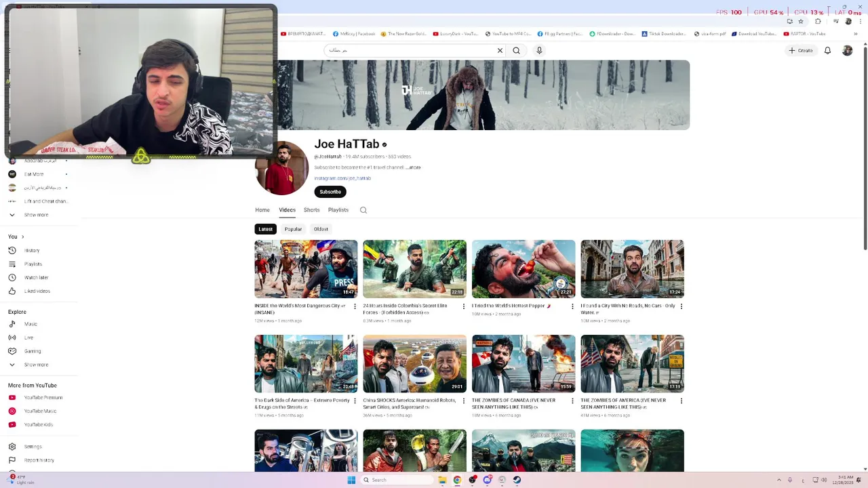This screenshot has width=868, height=488.
Task: Open Report history in sidebar
Action: point(39,460)
